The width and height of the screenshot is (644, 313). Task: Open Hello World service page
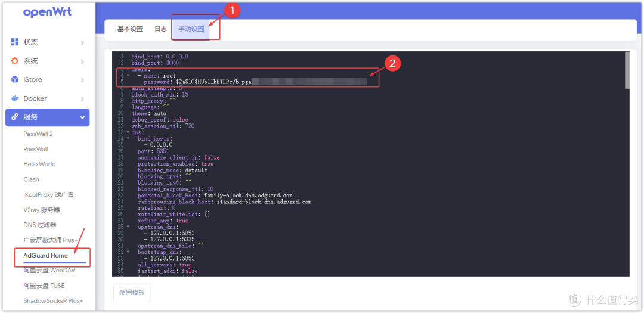point(39,164)
